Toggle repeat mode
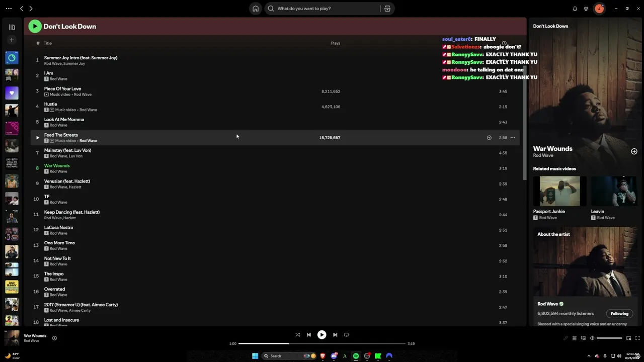Screen dimensions: 644x362 click(346, 335)
